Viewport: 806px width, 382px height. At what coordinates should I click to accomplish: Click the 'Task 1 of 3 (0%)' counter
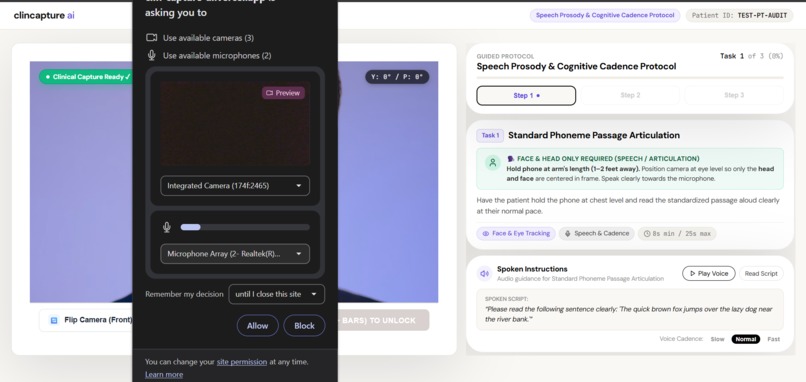tap(752, 56)
